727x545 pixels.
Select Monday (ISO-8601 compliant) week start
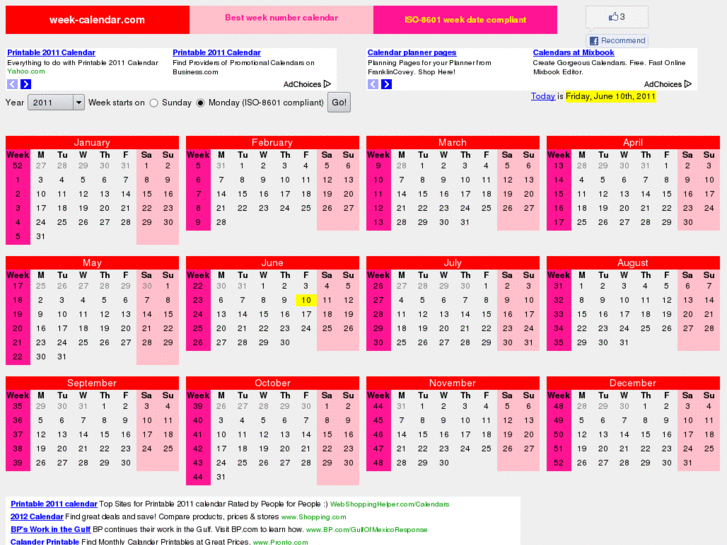click(x=200, y=103)
